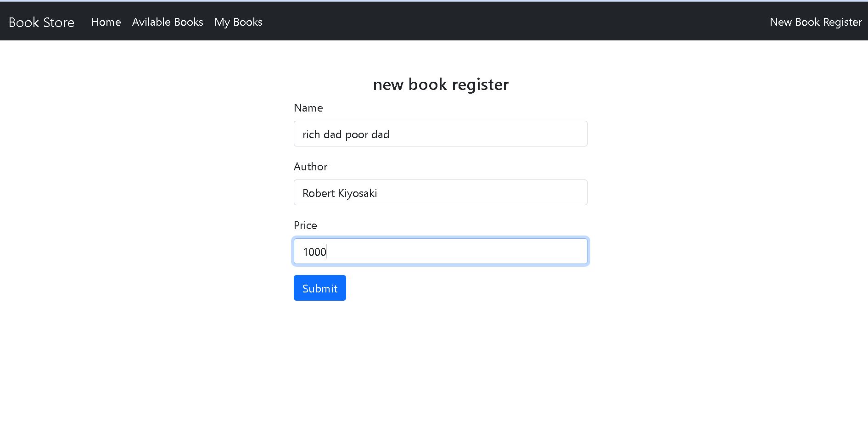Viewport: 868px width, 421px height.
Task: Select the Name field label
Action: click(308, 108)
